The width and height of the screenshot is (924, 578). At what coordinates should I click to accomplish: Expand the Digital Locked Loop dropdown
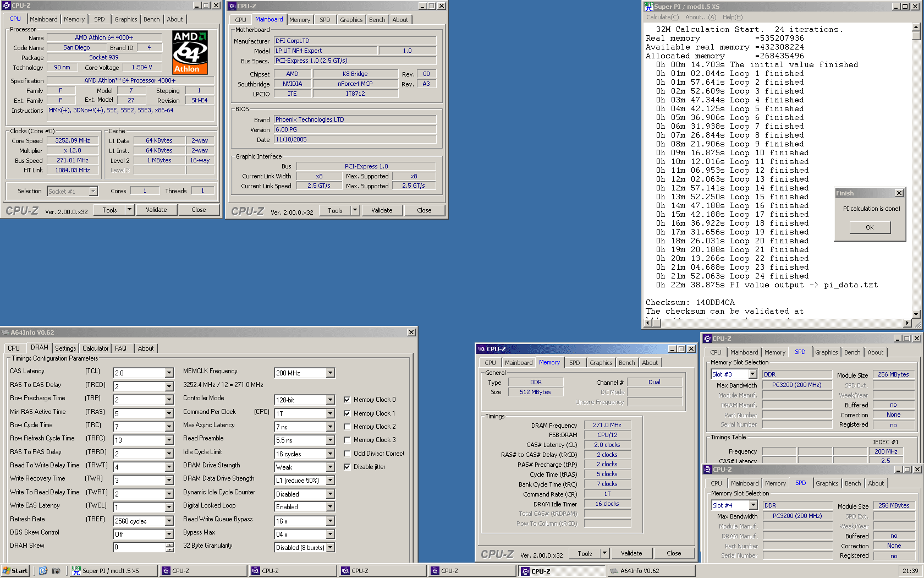coord(330,507)
